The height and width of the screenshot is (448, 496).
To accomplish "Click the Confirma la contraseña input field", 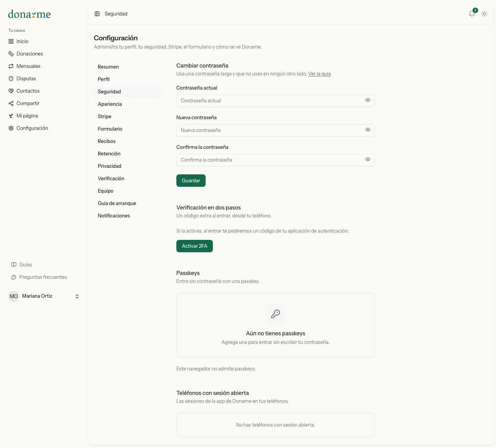I will pyautogui.click(x=275, y=160).
